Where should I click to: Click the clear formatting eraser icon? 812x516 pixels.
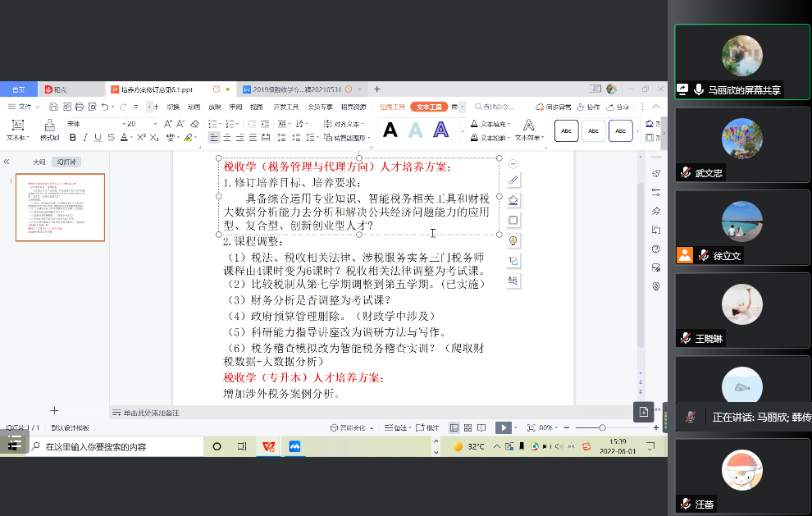[194, 124]
